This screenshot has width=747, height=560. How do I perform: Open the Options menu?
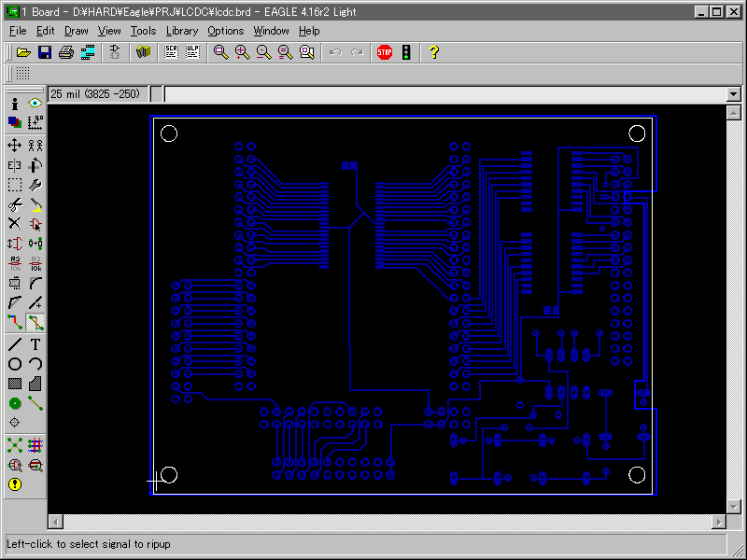[x=226, y=31]
